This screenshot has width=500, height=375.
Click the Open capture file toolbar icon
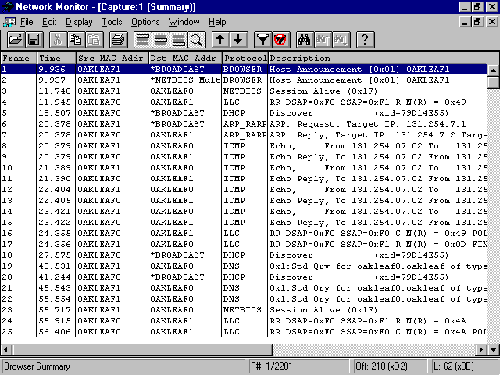15,40
